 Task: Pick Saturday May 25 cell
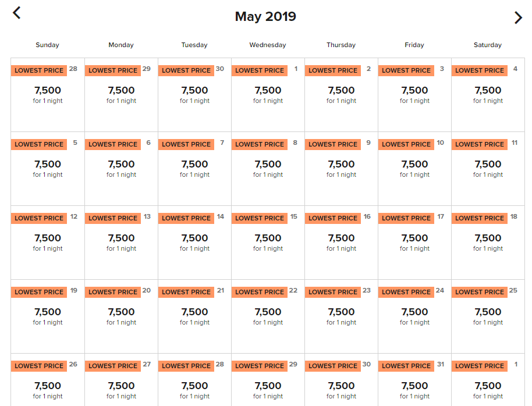pos(488,316)
